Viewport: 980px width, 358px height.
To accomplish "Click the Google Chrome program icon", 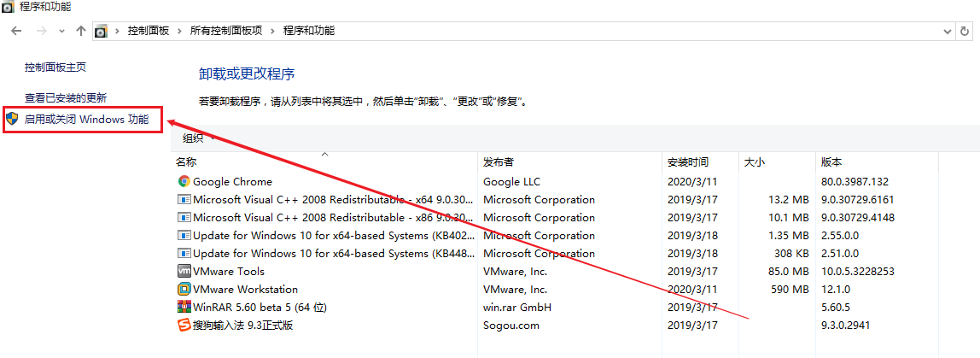I will [184, 181].
